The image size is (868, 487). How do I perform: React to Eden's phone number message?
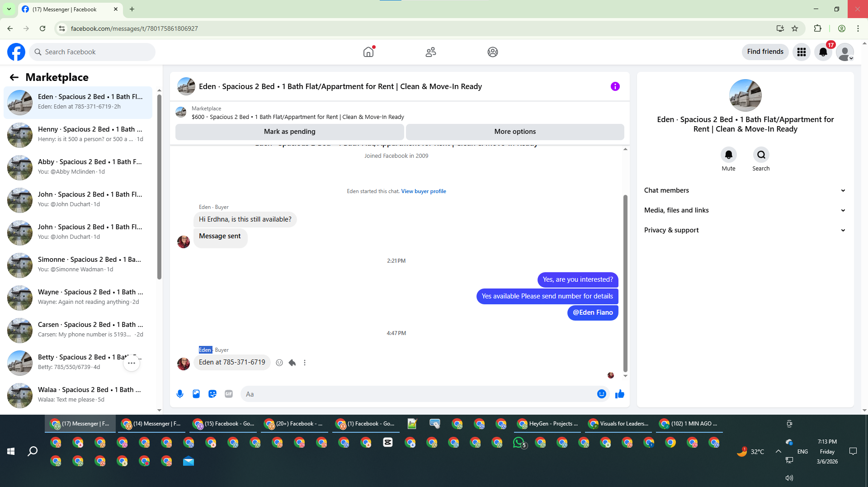tap(279, 363)
